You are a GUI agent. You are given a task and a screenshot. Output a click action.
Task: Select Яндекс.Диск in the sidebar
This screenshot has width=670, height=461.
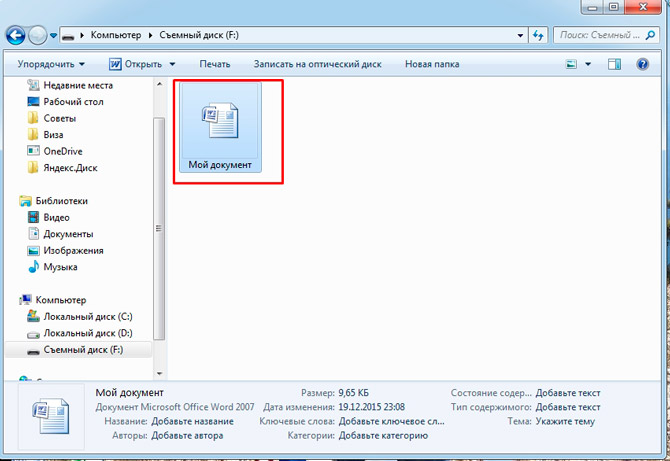point(70,168)
